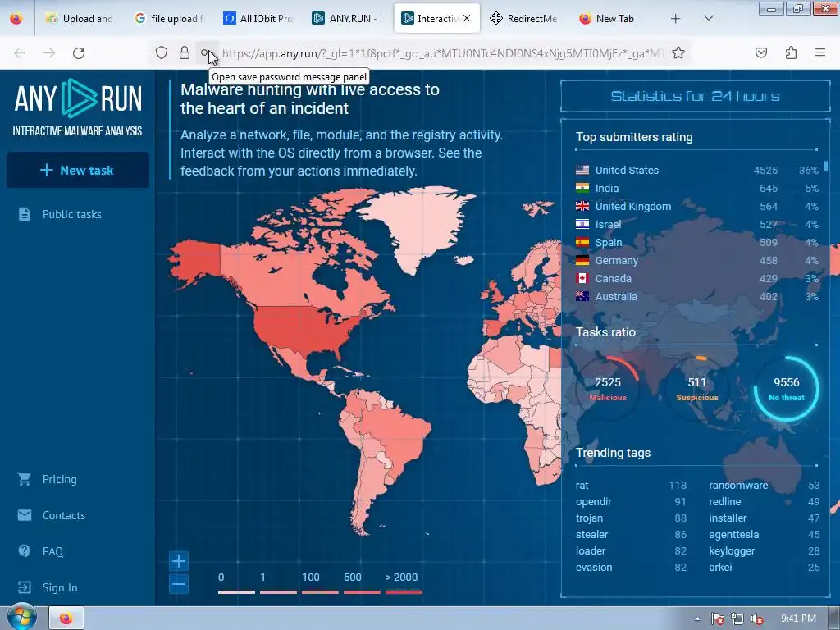840x630 pixels.
Task: Zoom out the map with minus button
Action: [178, 584]
